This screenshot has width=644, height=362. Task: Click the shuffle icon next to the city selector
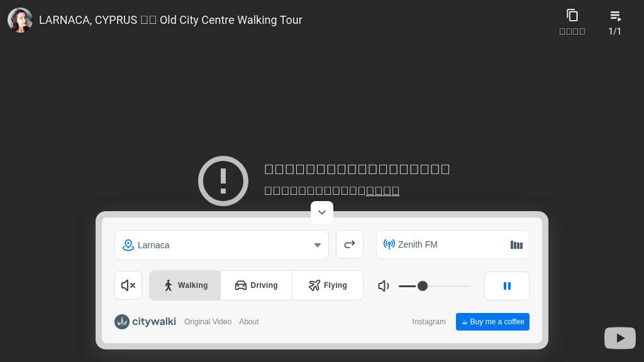point(350,244)
